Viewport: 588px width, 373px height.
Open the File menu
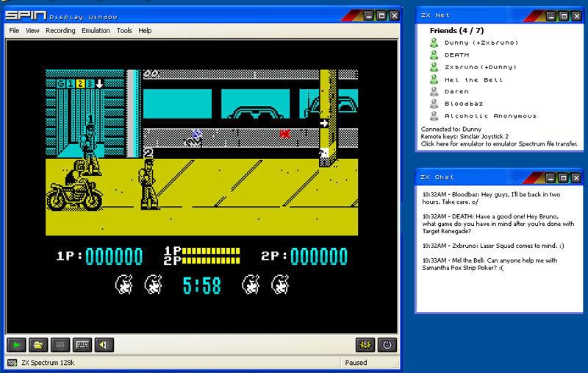(x=14, y=30)
